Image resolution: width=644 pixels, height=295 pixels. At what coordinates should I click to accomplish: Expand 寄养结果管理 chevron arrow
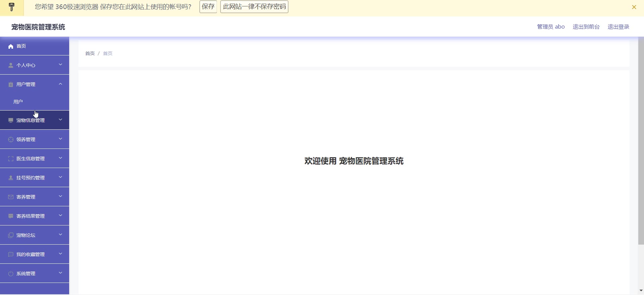[60, 215]
